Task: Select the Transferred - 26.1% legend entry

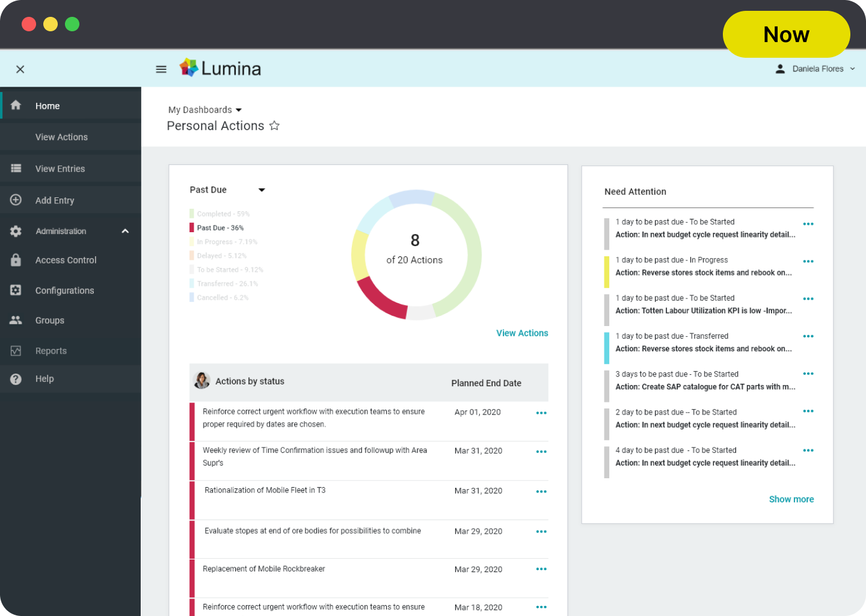Action: pyautogui.click(x=224, y=283)
